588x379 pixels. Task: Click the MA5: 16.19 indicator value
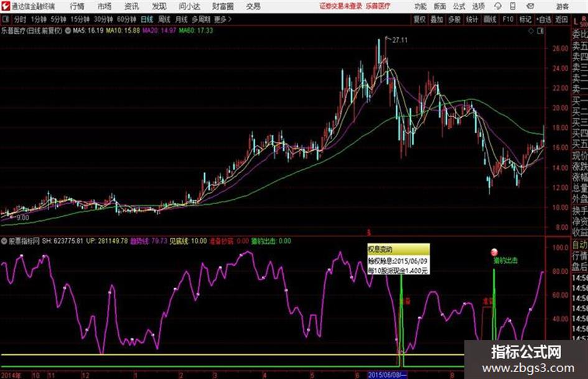[x=88, y=30]
